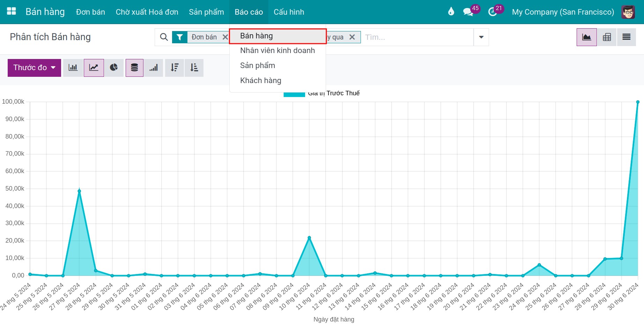Click the peak data point on 11 thg 6 2024
Viewport: 644px width, 325px height.
click(x=309, y=238)
